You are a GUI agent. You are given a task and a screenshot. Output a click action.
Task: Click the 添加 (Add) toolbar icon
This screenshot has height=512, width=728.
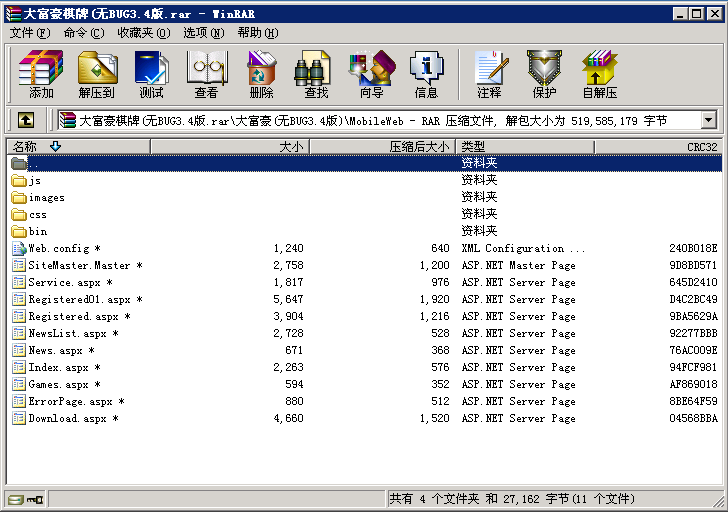[x=41, y=74]
